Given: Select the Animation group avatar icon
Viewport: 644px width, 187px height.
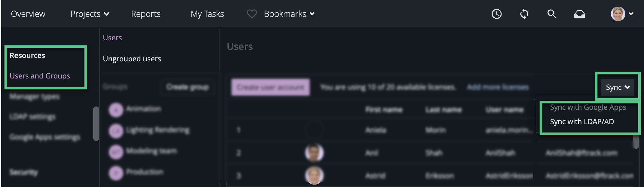Looking at the screenshot, I should click(x=116, y=110).
